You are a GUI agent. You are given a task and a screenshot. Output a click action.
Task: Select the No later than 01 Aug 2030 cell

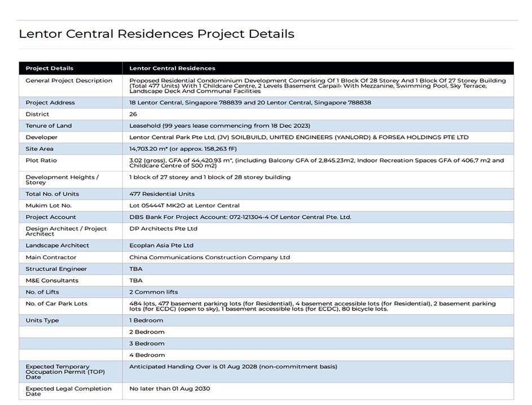(169, 389)
